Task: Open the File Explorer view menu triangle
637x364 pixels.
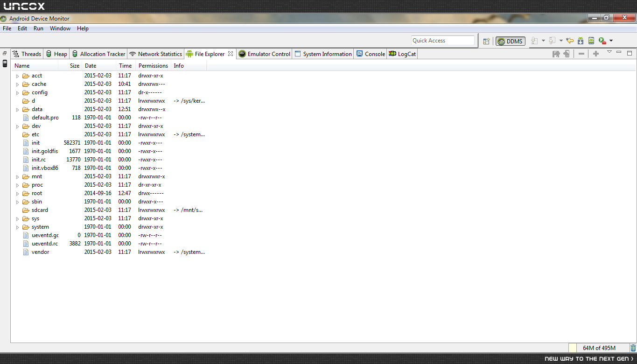Action: (x=609, y=52)
